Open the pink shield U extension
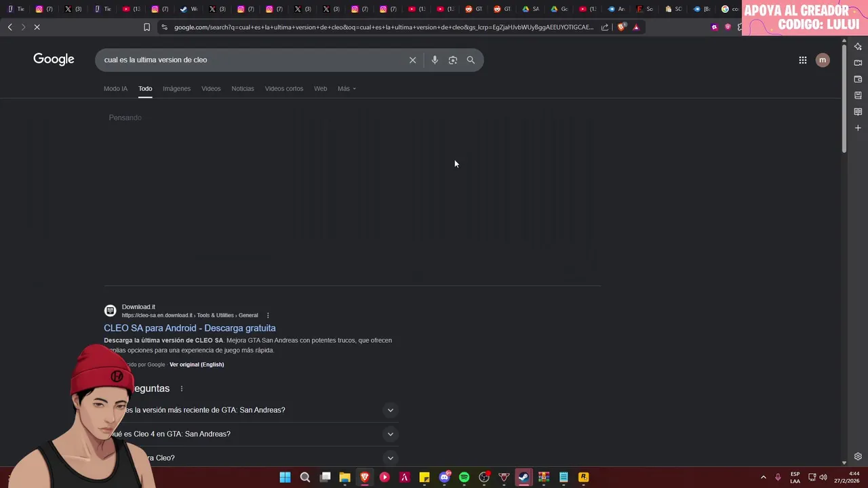 point(728,27)
